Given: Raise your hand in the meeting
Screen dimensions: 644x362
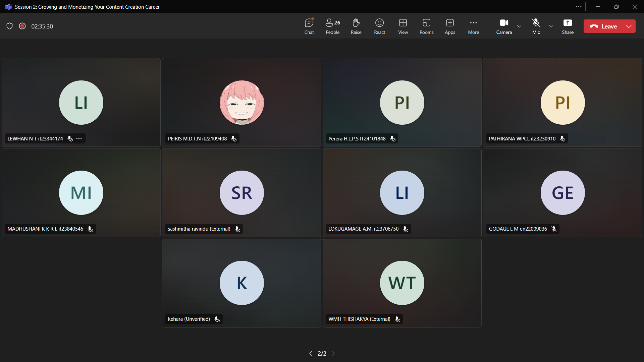Looking at the screenshot, I should pyautogui.click(x=356, y=26).
